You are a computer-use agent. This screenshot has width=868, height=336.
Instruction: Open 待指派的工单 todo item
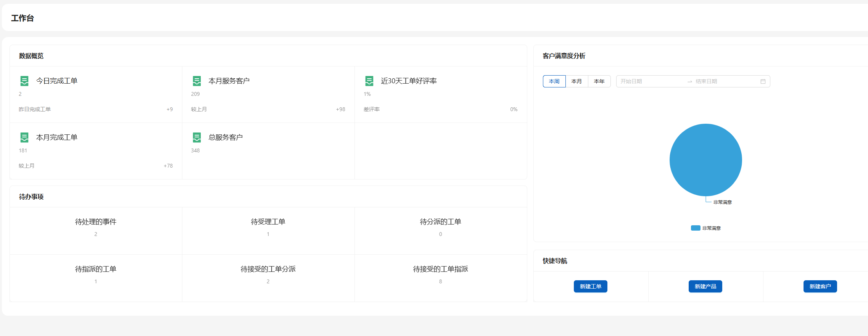point(96,278)
